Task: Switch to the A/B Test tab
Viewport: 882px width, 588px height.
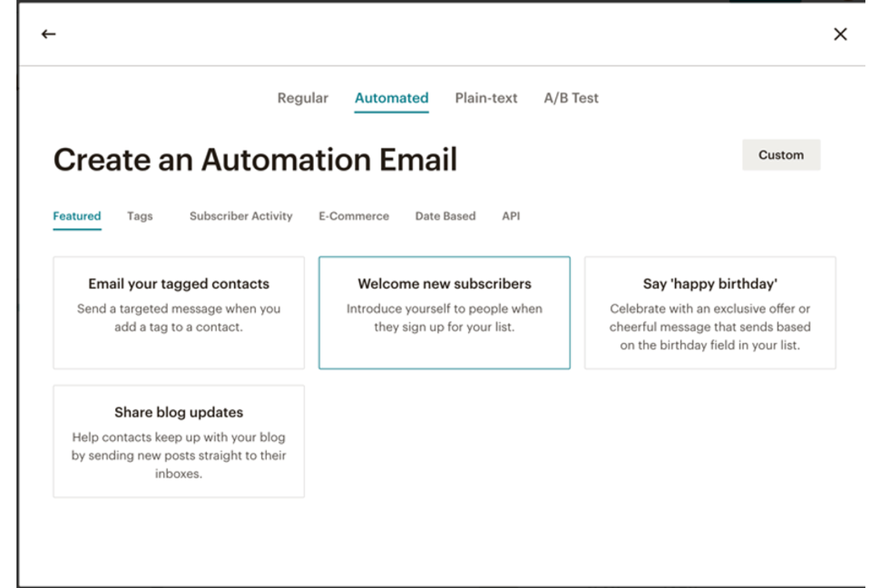Action: [570, 98]
